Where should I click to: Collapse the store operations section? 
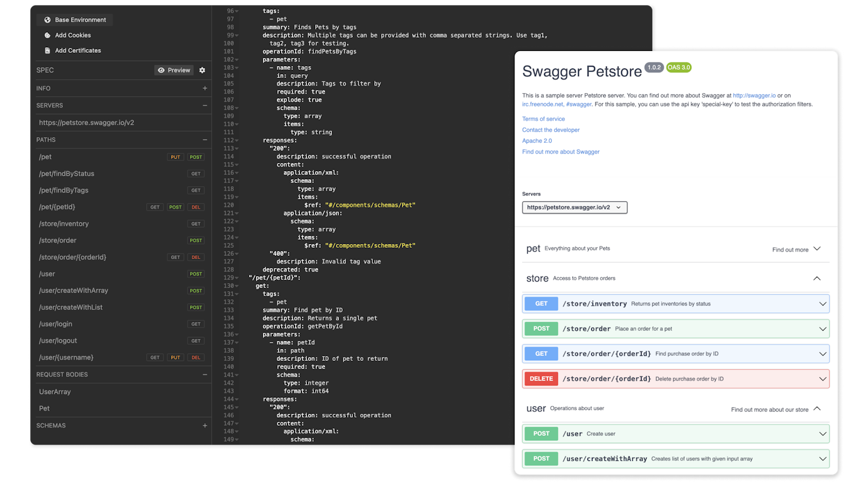click(816, 278)
